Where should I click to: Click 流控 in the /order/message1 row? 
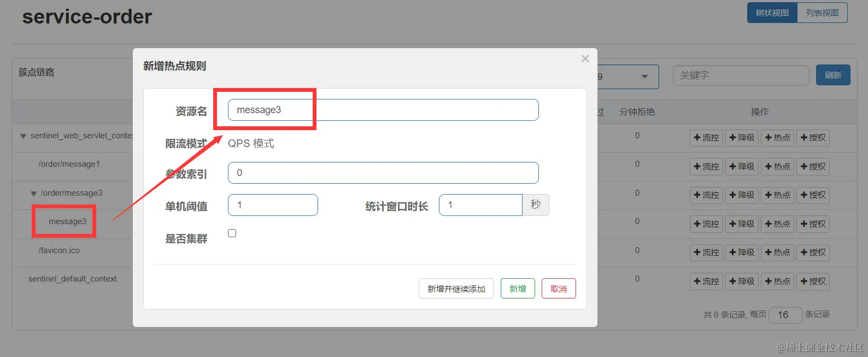click(706, 167)
